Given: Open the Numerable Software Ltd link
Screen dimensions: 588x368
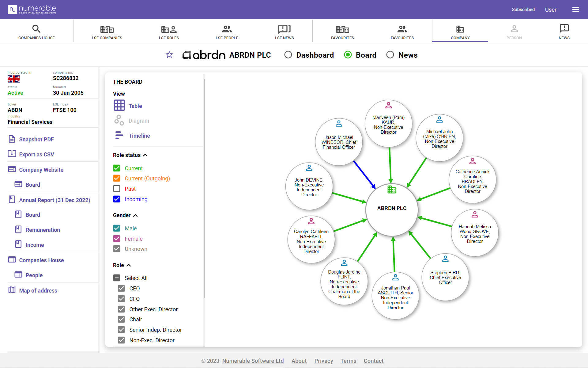Looking at the screenshot, I should tap(253, 361).
